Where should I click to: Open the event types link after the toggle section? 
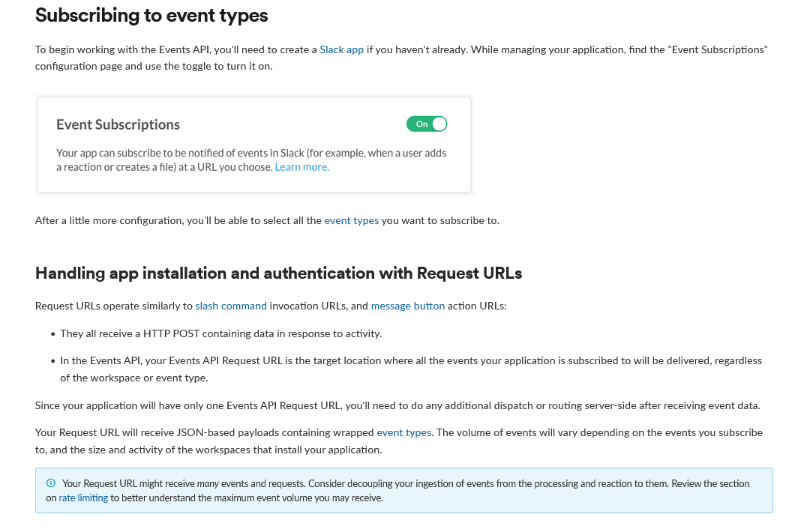pos(351,220)
